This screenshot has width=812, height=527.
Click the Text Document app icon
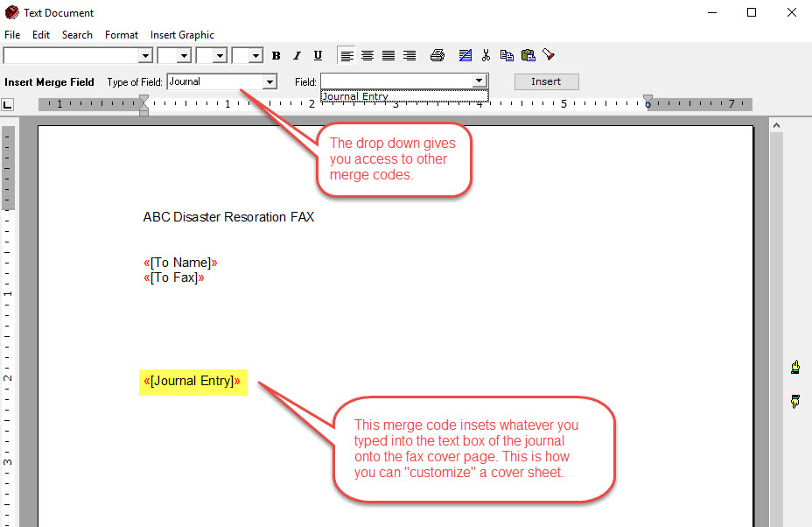[x=11, y=12]
